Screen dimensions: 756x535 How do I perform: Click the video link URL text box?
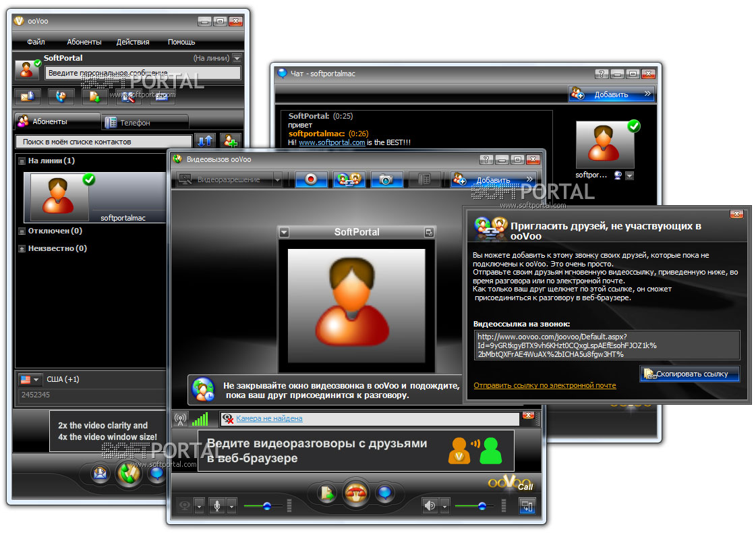point(607,345)
